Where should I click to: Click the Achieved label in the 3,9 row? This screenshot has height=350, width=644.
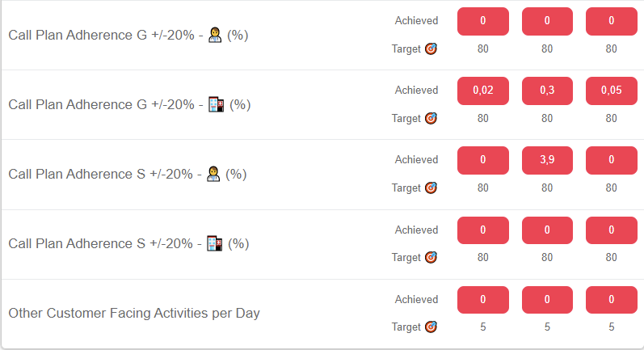pyautogui.click(x=416, y=159)
